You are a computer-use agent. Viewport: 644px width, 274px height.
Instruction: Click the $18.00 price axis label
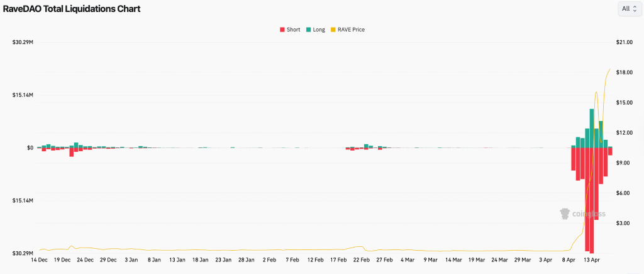625,72
